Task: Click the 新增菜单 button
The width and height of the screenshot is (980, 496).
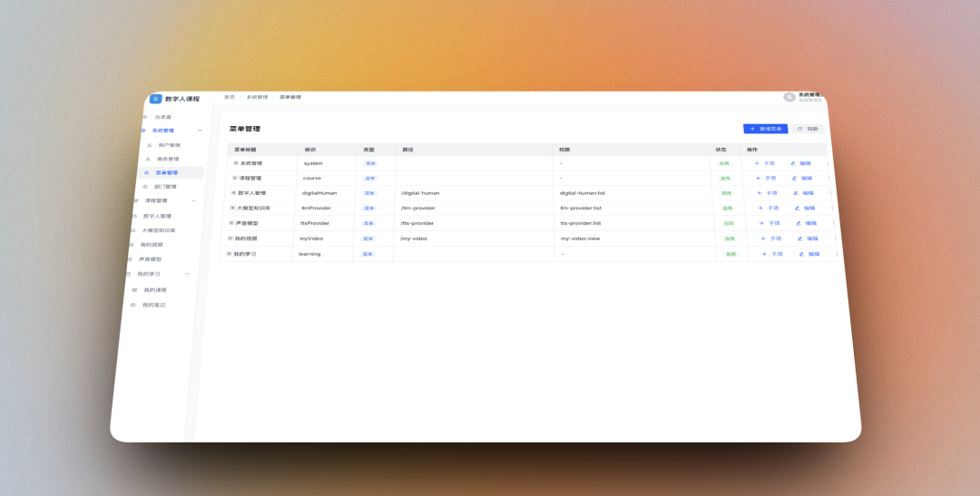Action: point(766,129)
